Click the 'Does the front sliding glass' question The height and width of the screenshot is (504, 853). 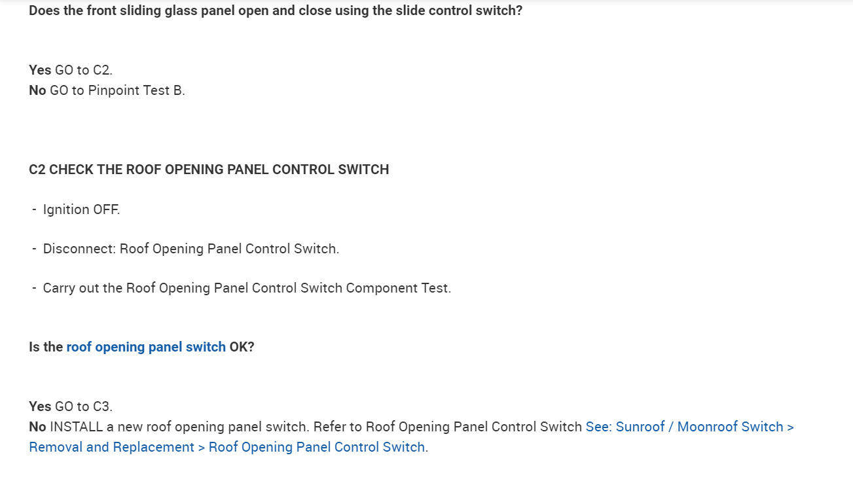(276, 11)
